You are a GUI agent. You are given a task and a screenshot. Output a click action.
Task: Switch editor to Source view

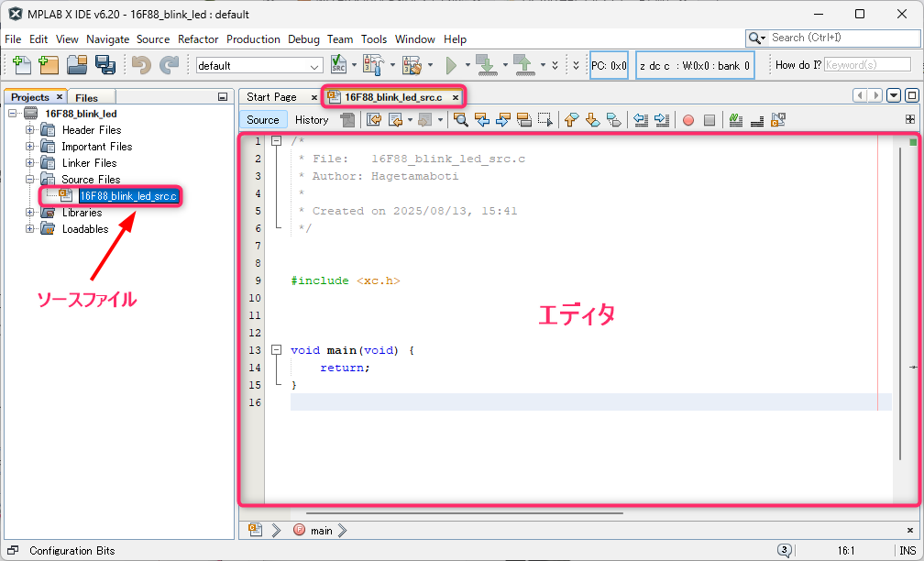coord(263,119)
